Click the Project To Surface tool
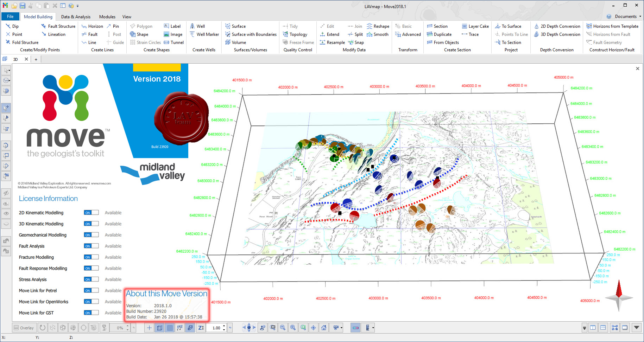 [x=508, y=26]
